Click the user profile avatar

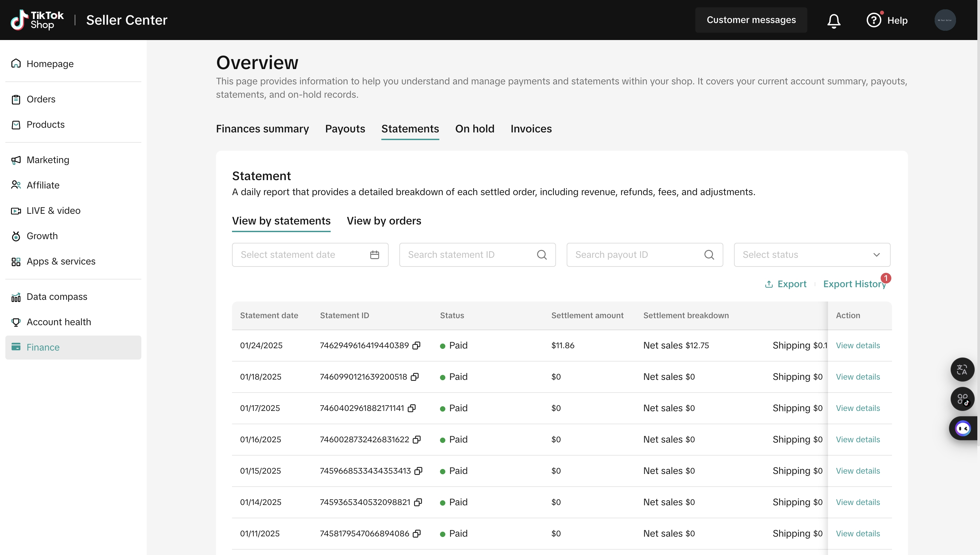[x=945, y=20]
